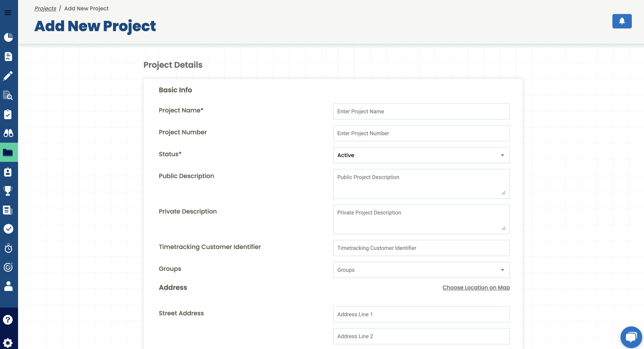Screen dimensions: 644x349
Task: Select the clipboard checklist sidebar icon
Action: point(8,114)
